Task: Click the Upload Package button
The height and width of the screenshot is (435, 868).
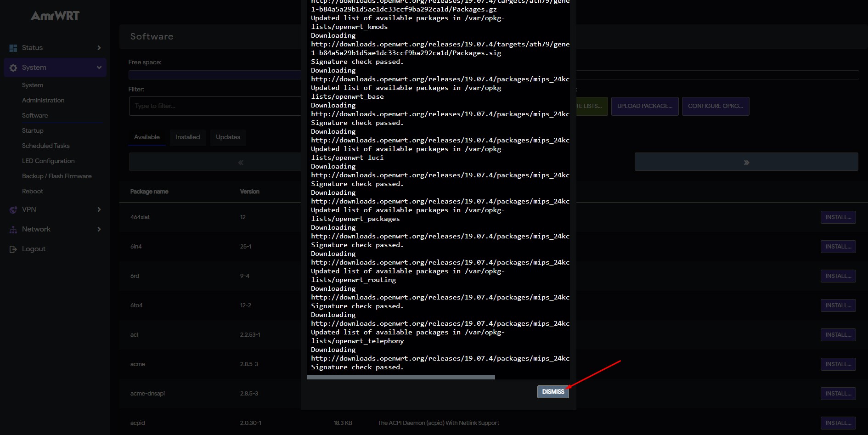Action: click(x=645, y=106)
